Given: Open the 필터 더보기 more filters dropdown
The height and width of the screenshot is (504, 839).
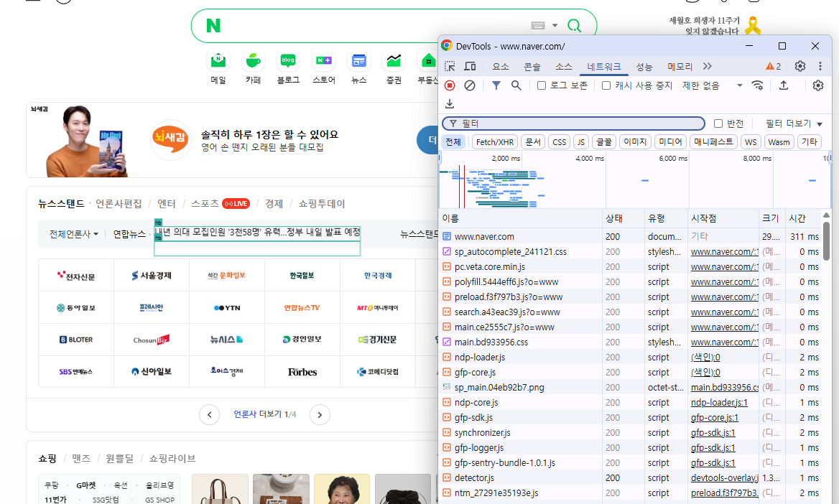Looking at the screenshot, I should pos(794,123).
